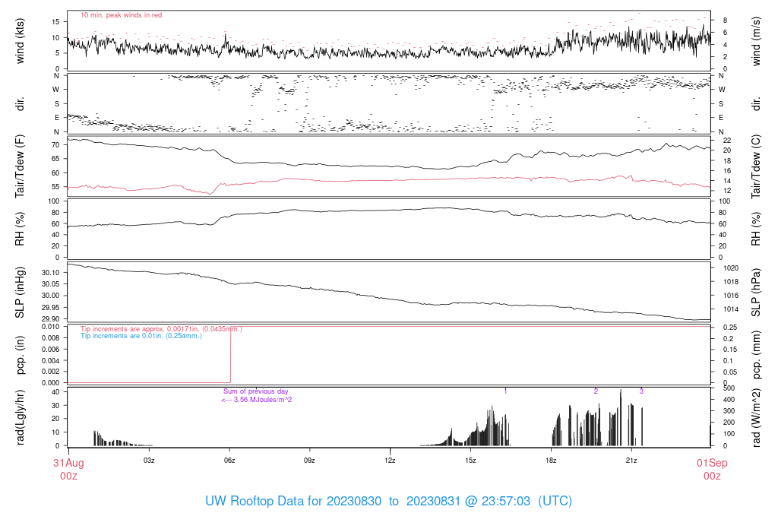Click purple marker 2 in radiation panel

pos(596,391)
